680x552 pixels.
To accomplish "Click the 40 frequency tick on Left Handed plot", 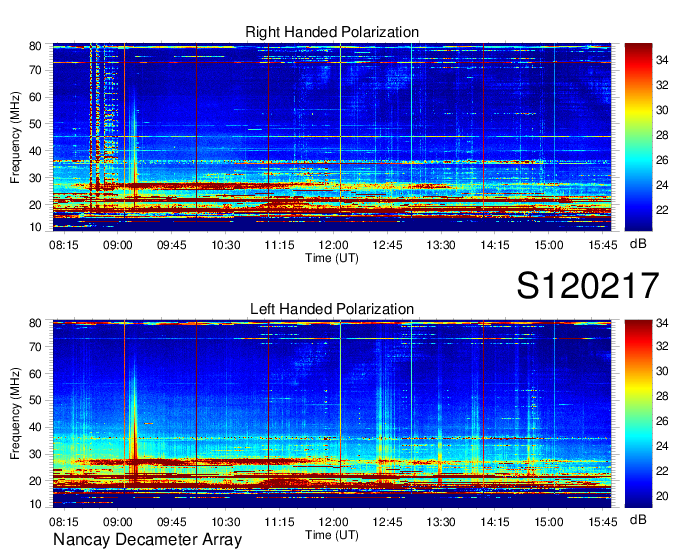I will click(35, 427).
